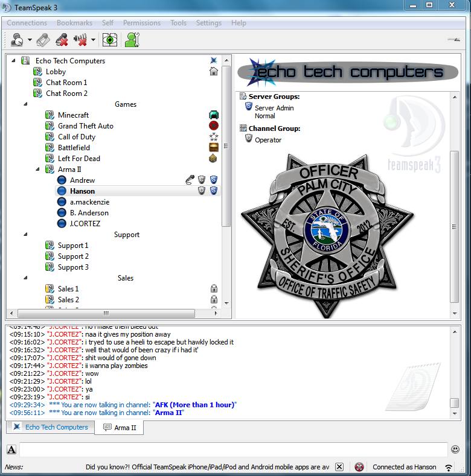Open the Tools menu
The height and width of the screenshot is (476, 471).
coord(178,23)
